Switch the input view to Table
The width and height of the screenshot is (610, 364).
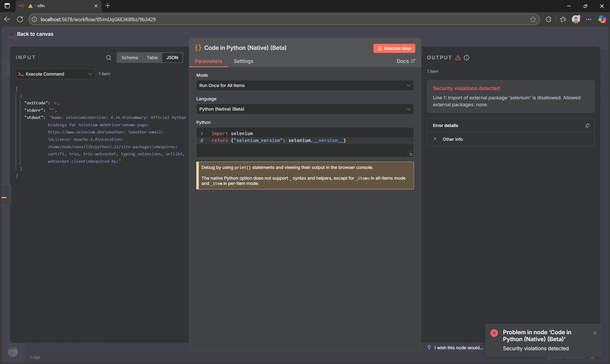[152, 57]
